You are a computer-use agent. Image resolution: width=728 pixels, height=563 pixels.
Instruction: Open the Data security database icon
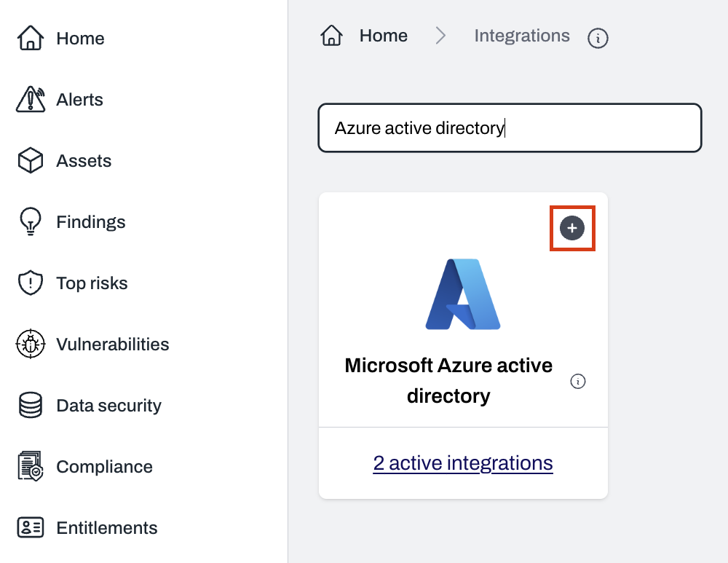pos(30,406)
